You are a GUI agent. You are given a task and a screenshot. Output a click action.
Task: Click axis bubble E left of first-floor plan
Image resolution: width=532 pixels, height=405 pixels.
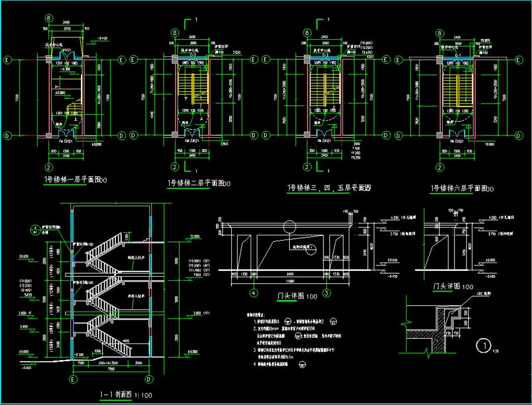pyautogui.click(x=8, y=60)
